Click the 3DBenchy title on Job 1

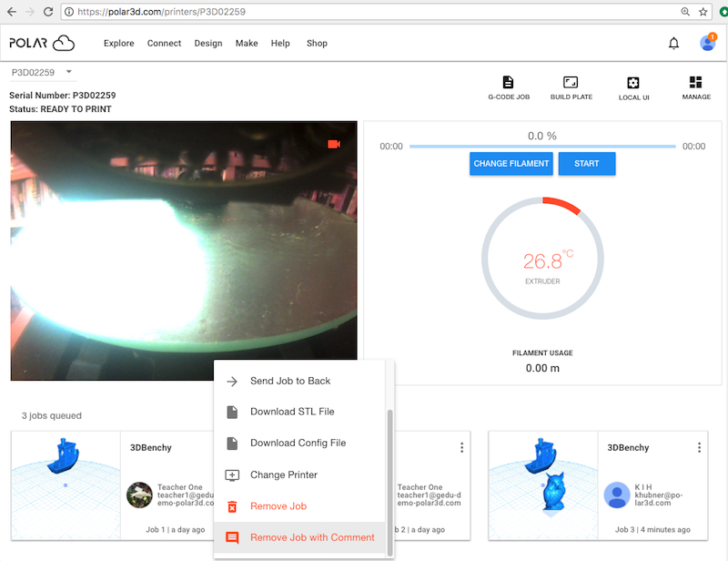click(151, 447)
